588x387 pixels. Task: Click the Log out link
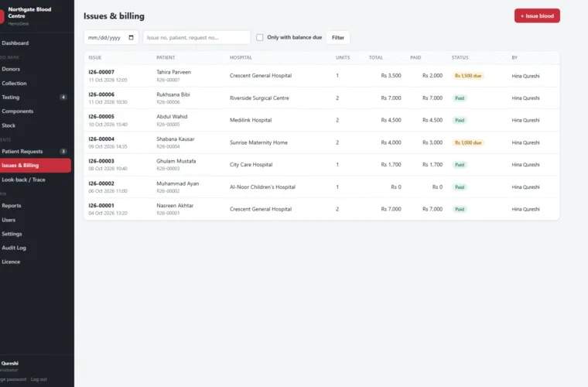click(x=39, y=379)
